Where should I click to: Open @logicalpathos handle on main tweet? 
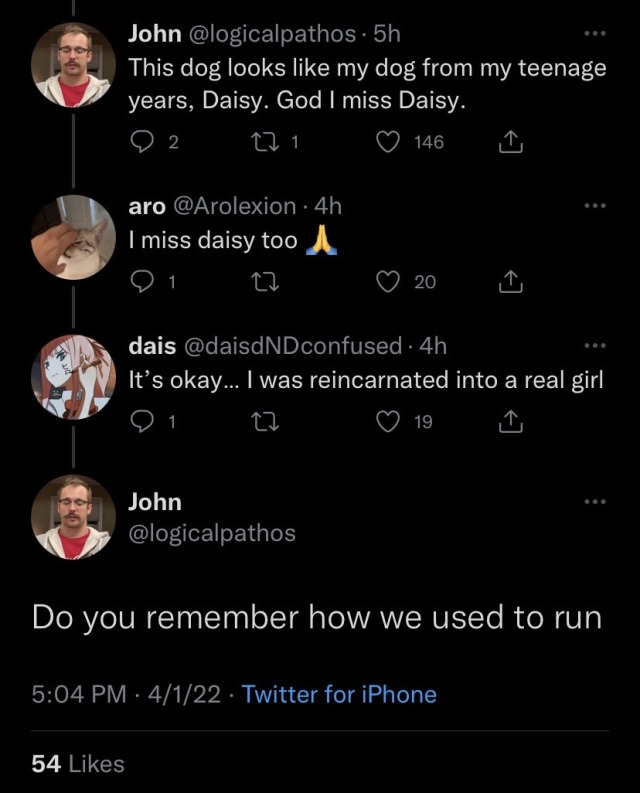pyautogui.click(x=212, y=533)
